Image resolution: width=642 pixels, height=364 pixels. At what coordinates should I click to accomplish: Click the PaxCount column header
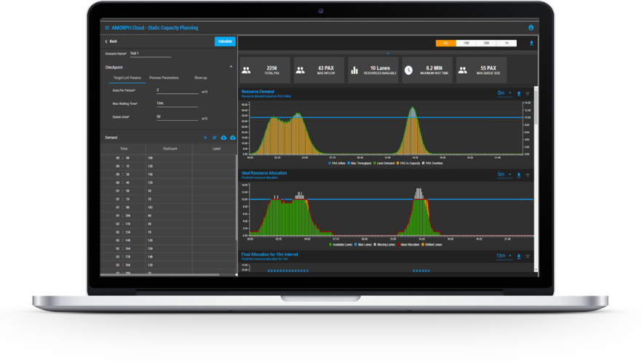click(170, 149)
